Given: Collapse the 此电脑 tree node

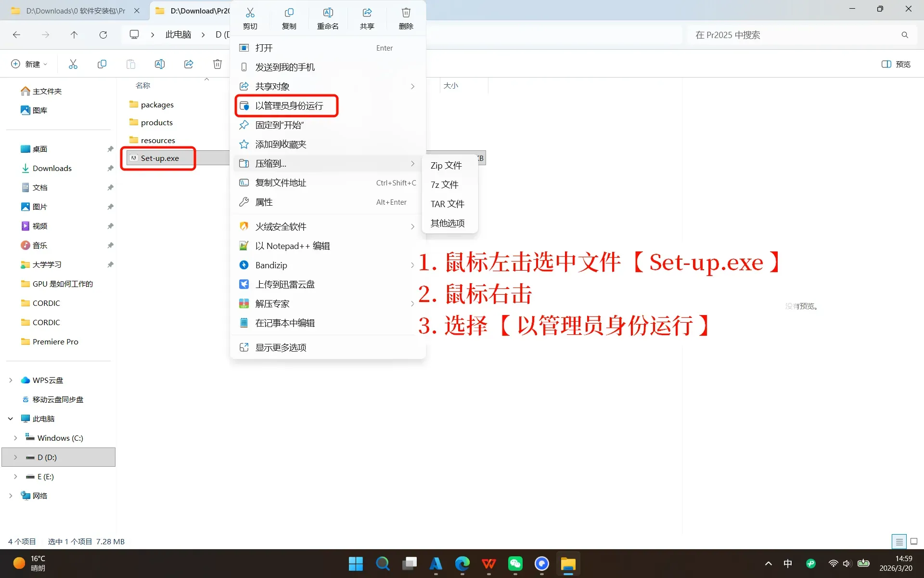Looking at the screenshot, I should pos(11,419).
